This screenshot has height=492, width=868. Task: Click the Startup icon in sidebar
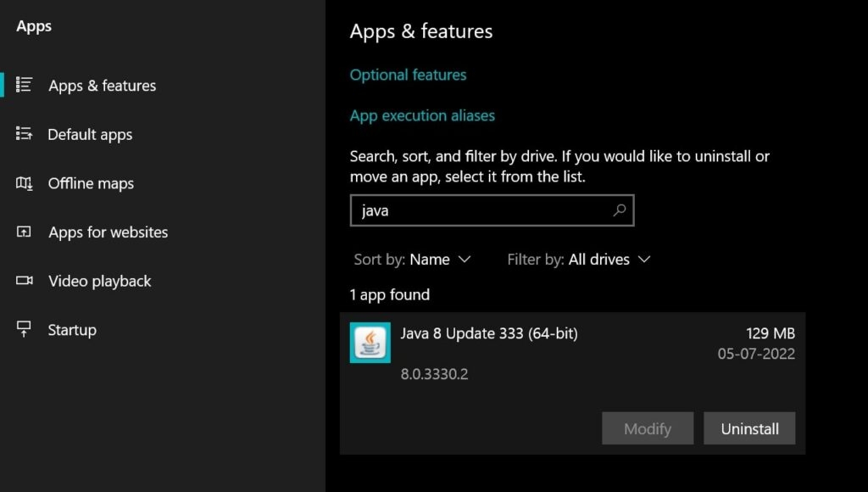(x=24, y=329)
